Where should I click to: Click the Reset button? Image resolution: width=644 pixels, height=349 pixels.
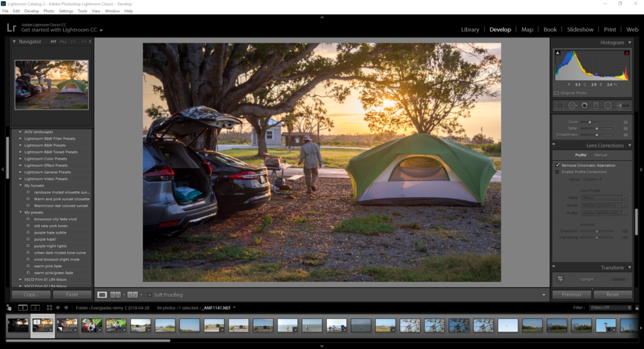point(612,295)
